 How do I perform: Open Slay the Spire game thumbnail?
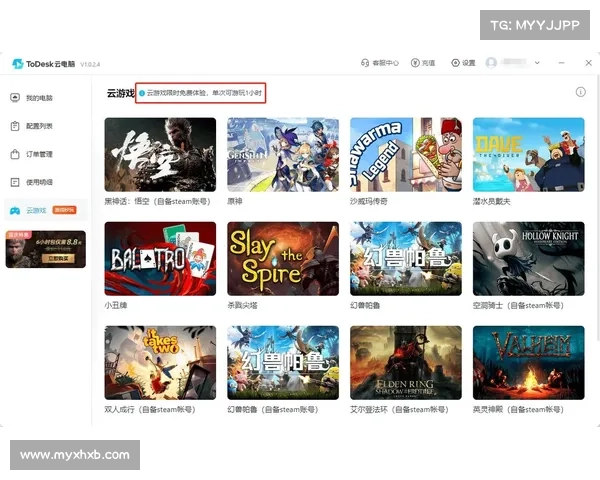coord(283,259)
